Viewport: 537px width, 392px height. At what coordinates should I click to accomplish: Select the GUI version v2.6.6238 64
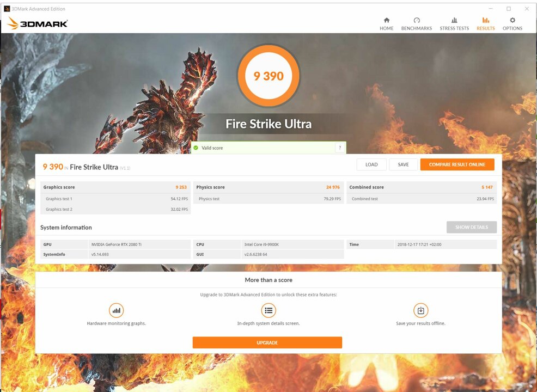point(255,254)
